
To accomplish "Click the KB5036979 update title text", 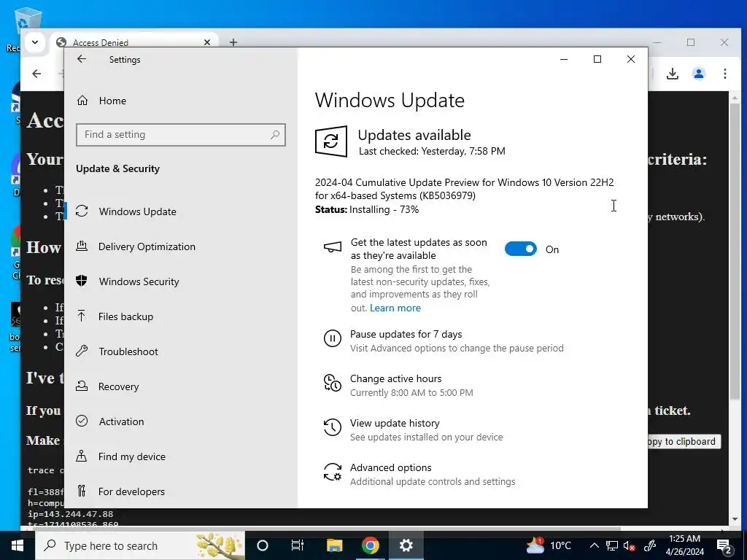I will tap(464, 189).
